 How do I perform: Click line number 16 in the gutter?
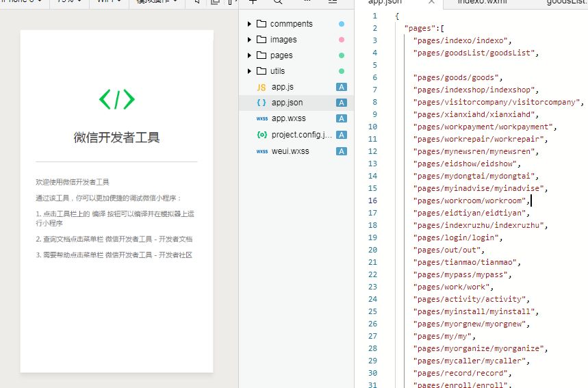point(372,201)
